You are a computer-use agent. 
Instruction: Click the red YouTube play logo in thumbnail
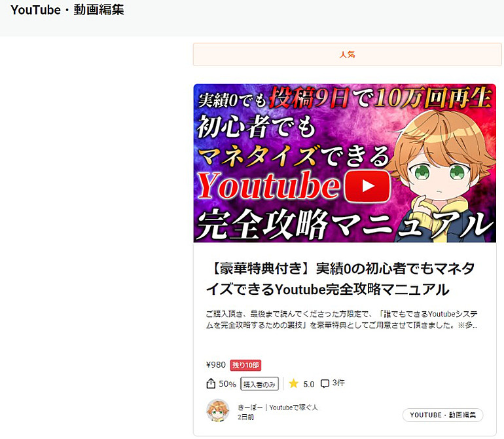click(368, 186)
